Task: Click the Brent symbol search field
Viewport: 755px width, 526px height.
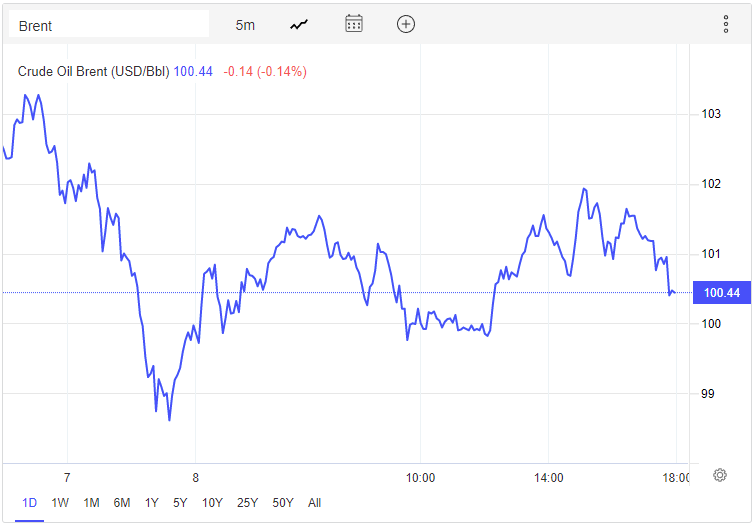Action: pyautogui.click(x=109, y=25)
